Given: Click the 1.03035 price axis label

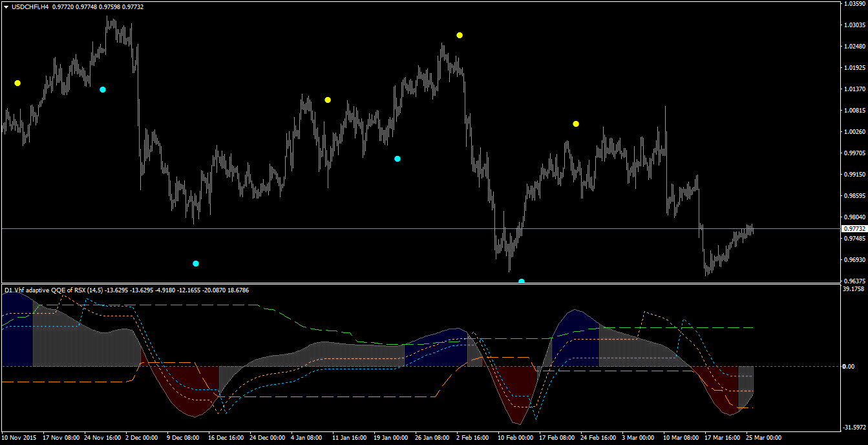Looking at the screenshot, I should (855, 25).
